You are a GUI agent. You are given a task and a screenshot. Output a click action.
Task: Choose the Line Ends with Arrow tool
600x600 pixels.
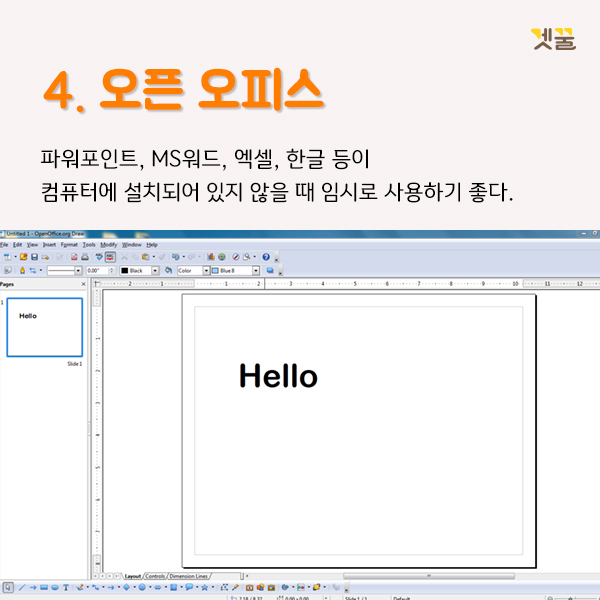33,587
